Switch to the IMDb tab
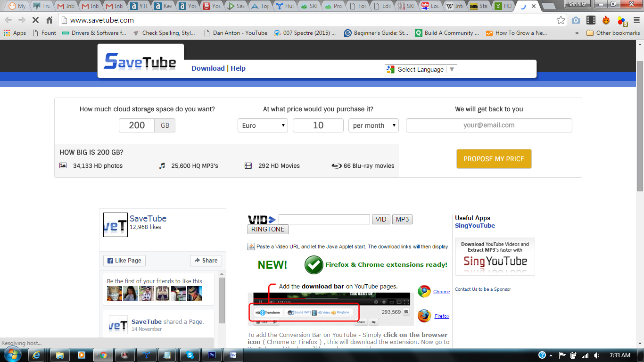 coord(479,6)
